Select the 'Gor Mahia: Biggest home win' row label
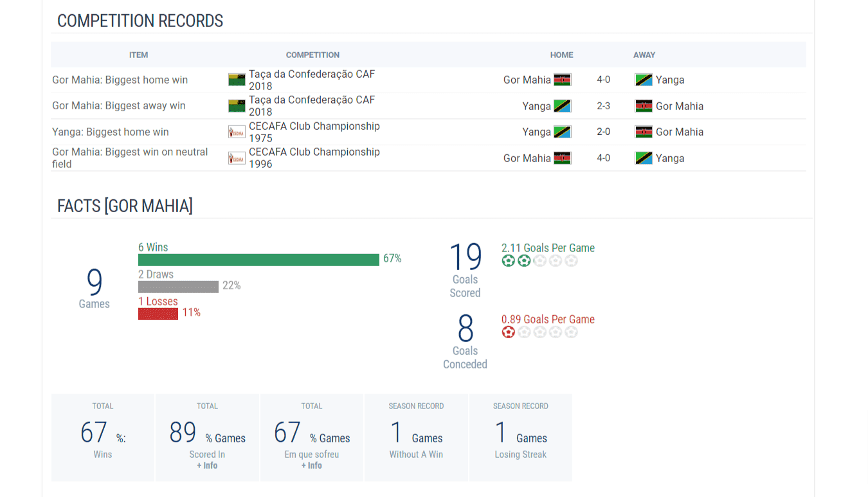The width and height of the screenshot is (868, 497). pyautogui.click(x=120, y=80)
